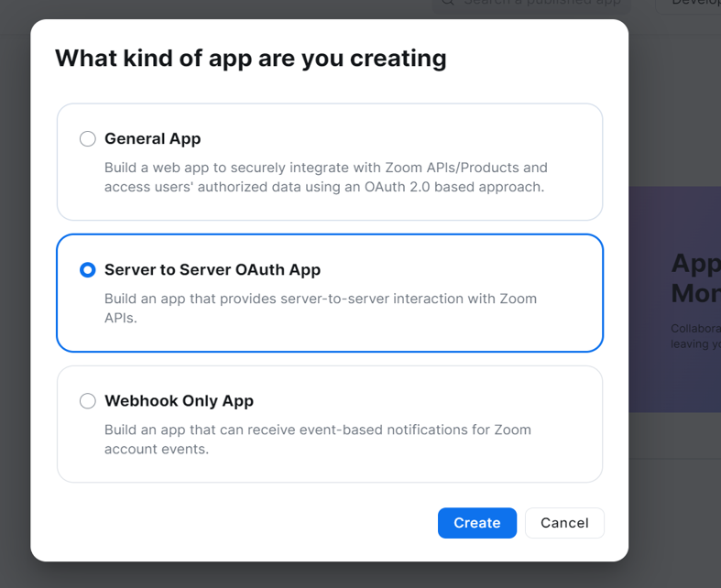Click the Webhook Only App title text

click(179, 401)
